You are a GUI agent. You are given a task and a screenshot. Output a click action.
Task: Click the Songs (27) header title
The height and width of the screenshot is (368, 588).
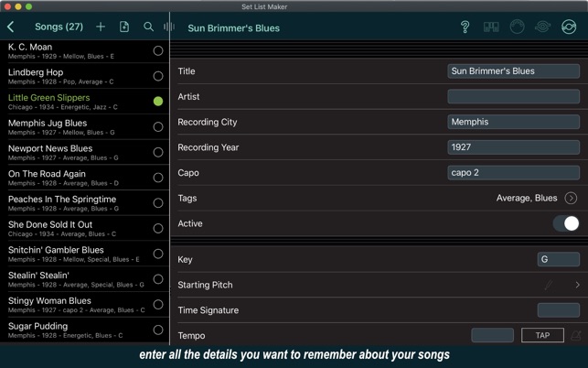coord(59,27)
